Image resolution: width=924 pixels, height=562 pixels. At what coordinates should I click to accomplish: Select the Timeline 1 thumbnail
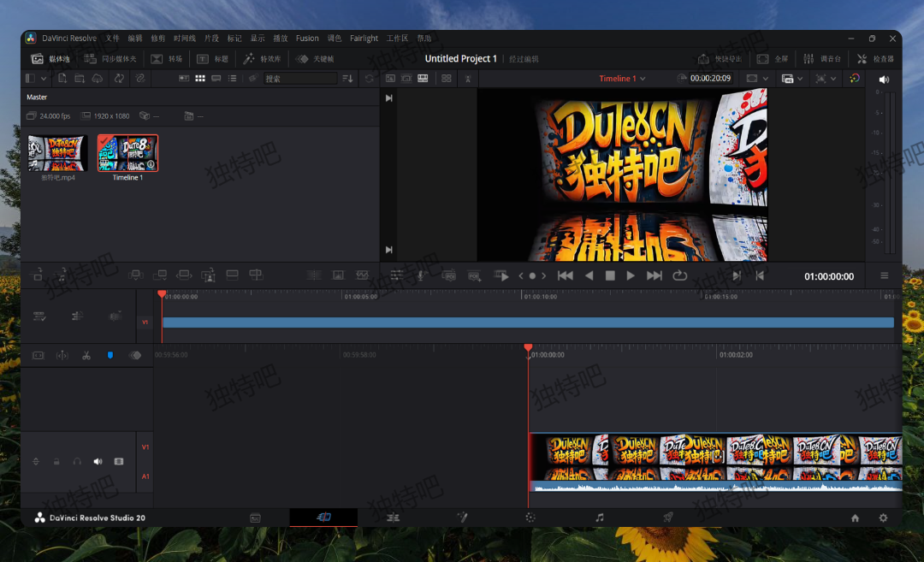pyautogui.click(x=127, y=153)
